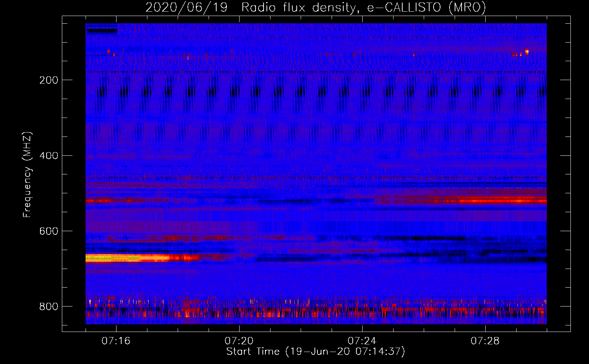589x364 pixels.
Task: Click the 600 frequency tick label
Action: (x=49, y=231)
